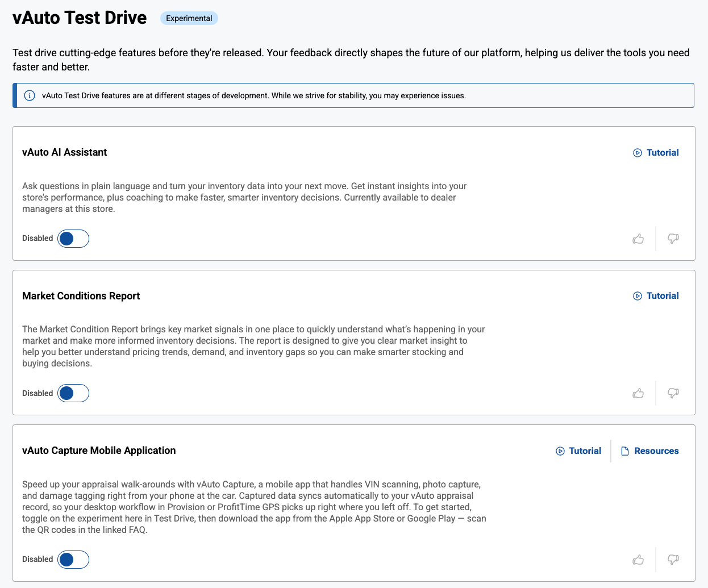Thumbs up vAuto Capture Mobile Application

(x=638, y=560)
